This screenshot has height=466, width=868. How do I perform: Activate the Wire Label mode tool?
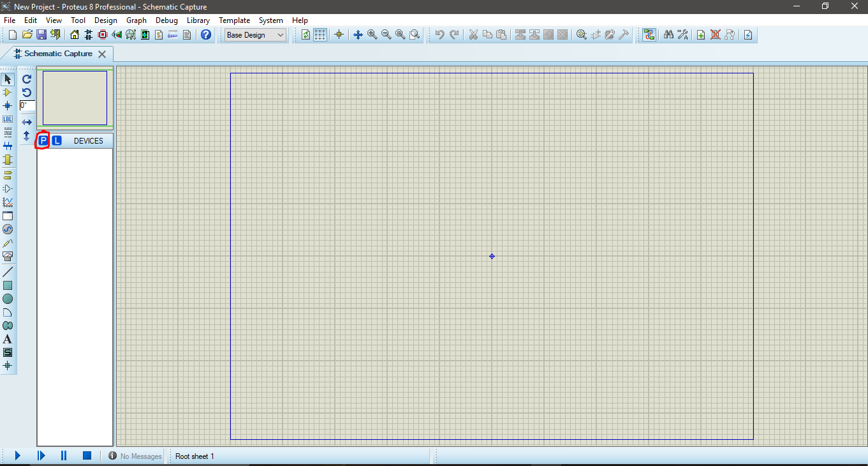tap(8, 119)
